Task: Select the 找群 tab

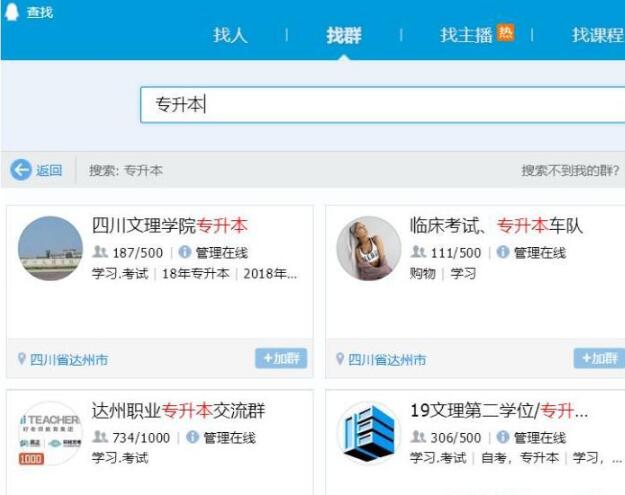Action: 343,35
